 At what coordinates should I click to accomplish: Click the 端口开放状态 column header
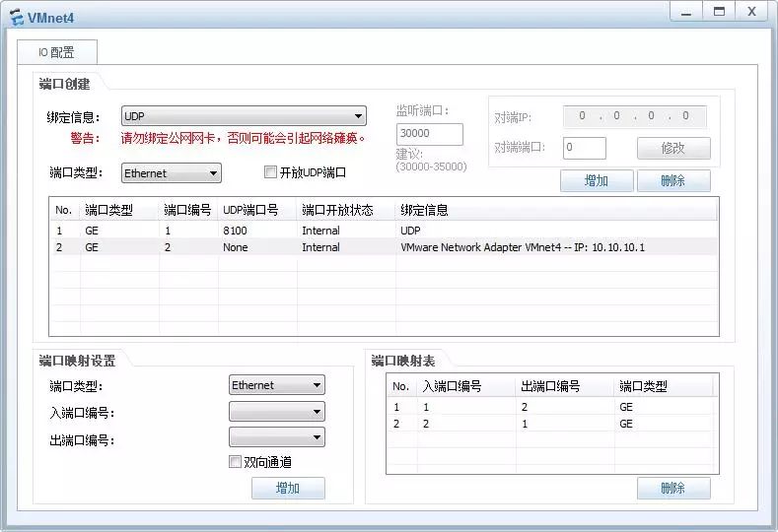[x=346, y=210]
